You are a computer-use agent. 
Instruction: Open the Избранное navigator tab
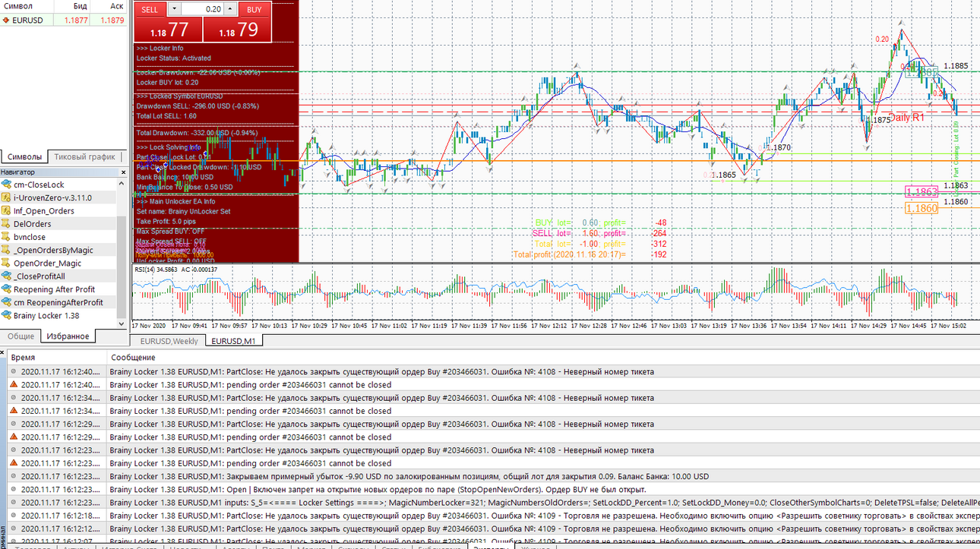point(68,336)
